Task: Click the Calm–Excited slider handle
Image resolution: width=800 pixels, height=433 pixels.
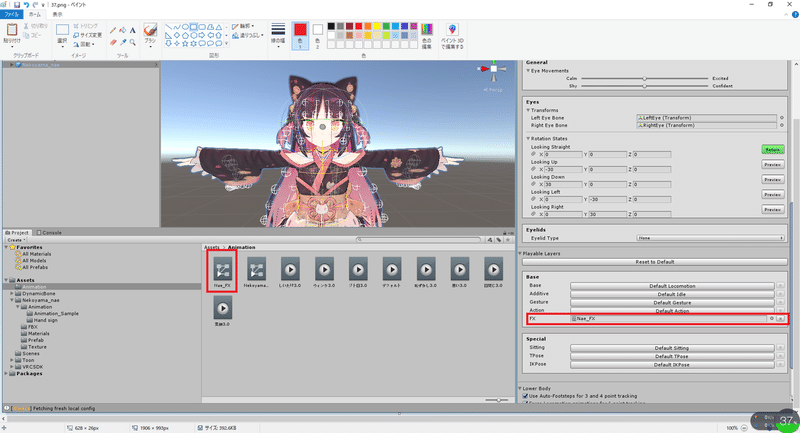Action: coord(644,79)
